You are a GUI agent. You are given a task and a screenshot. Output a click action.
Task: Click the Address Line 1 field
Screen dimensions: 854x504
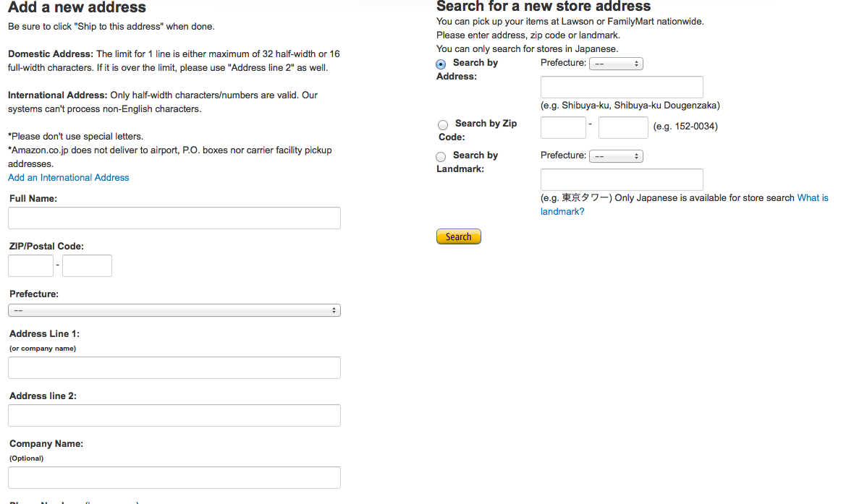pos(174,367)
